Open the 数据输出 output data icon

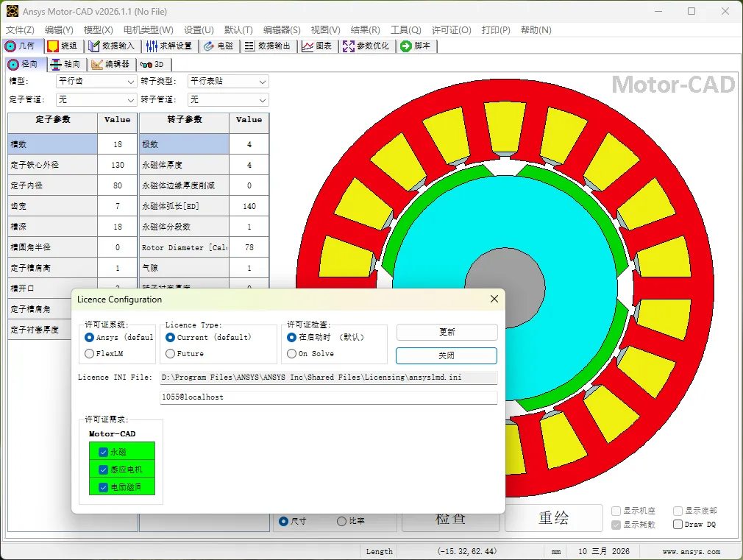pyautogui.click(x=249, y=46)
